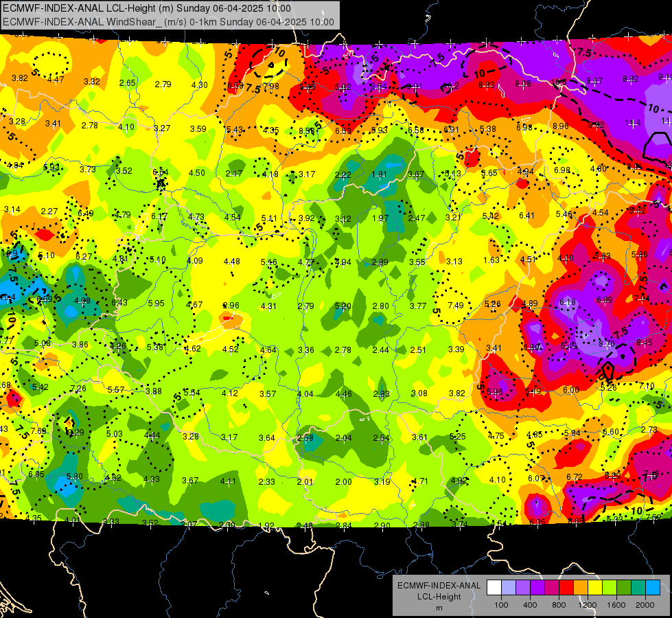672x618 pixels.
Task: Click the wind shear value 8.08
Action: [x=523, y=84]
